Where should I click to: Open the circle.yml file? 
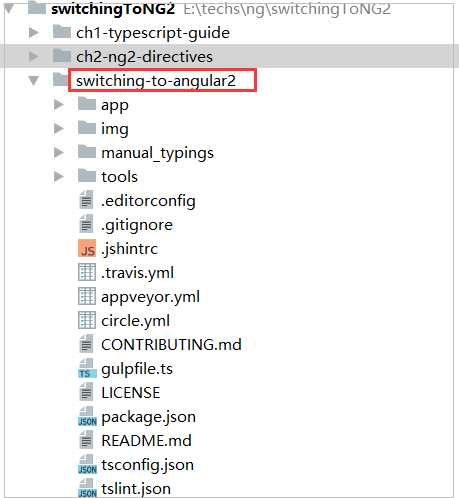click(136, 321)
